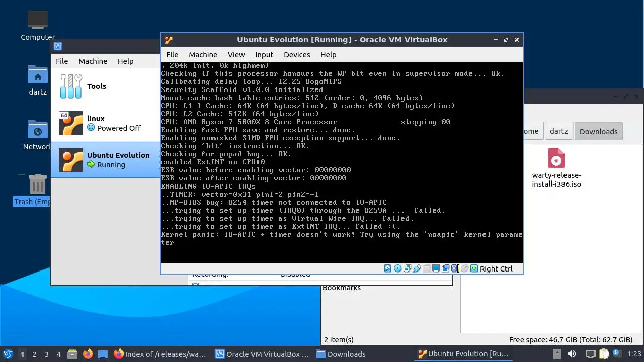Image resolution: width=644 pixels, height=362 pixels.
Task: Click the Ubuntu Evolution VM icon
Action: [x=71, y=160]
